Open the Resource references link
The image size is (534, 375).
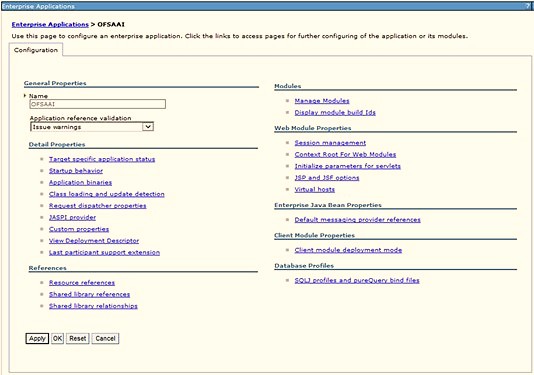pyautogui.click(x=82, y=282)
